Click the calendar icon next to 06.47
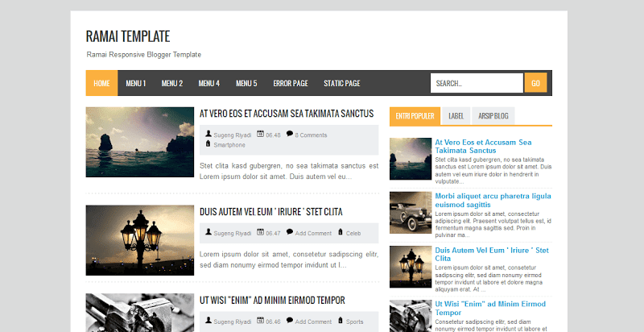Screen dimensions: 644x332 click(260, 232)
